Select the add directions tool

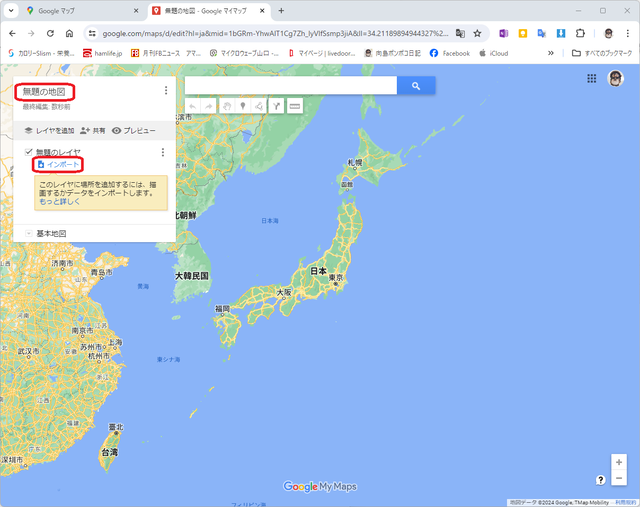[x=276, y=106]
